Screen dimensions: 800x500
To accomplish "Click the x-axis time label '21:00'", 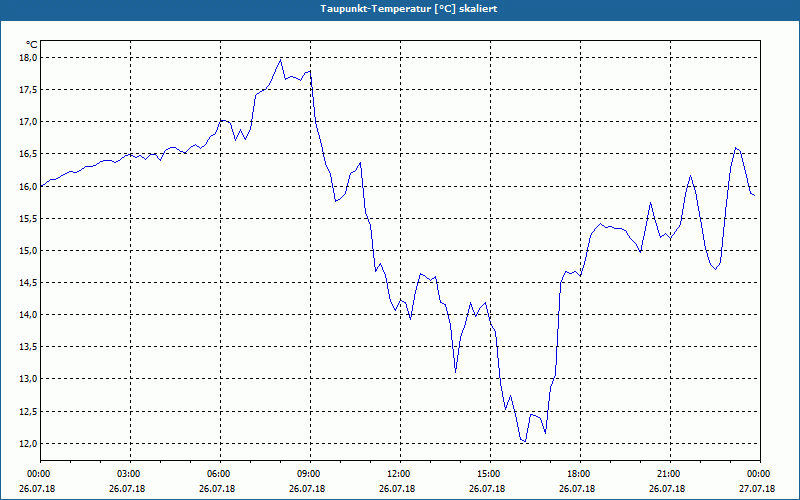I will tap(670, 474).
